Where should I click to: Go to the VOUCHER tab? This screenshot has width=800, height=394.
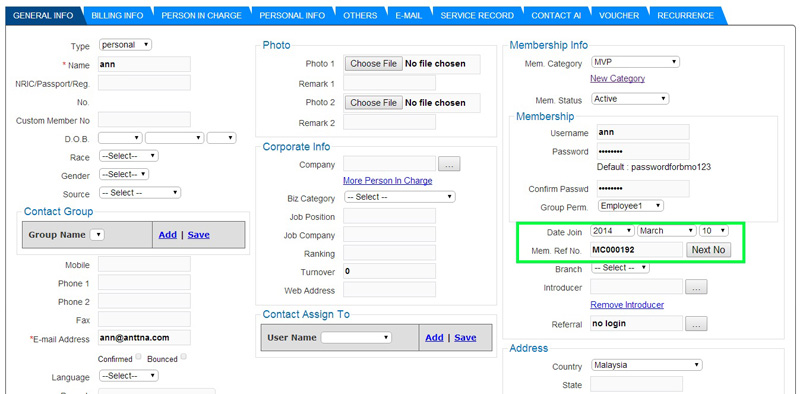[619, 15]
